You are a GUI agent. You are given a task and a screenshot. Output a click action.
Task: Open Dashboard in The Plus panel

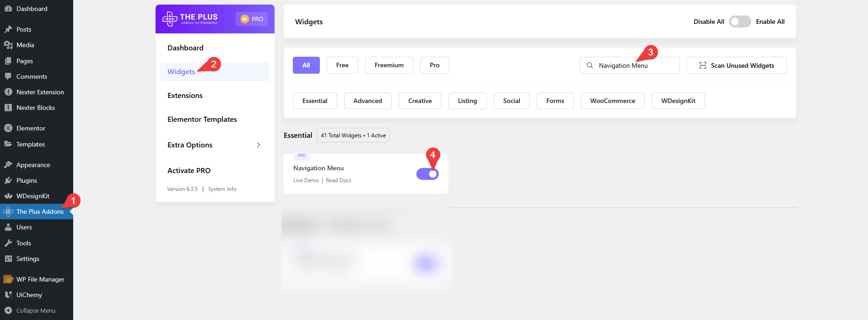click(x=185, y=48)
